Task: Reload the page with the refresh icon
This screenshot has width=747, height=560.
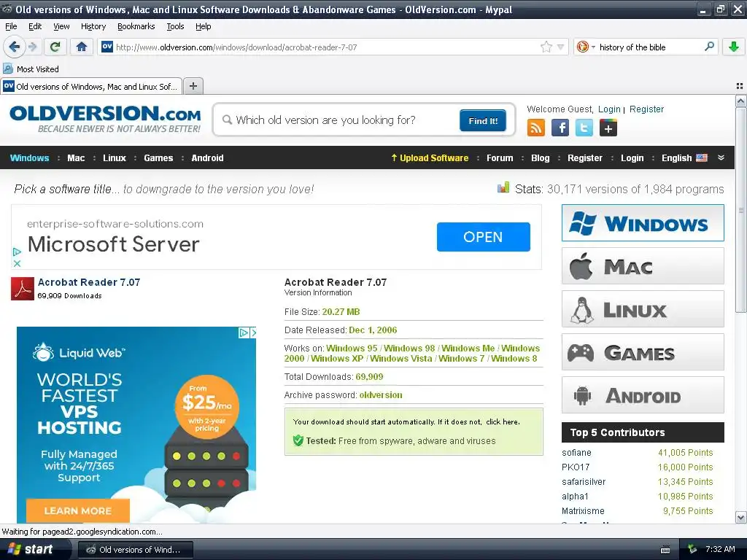Action: 55,47
